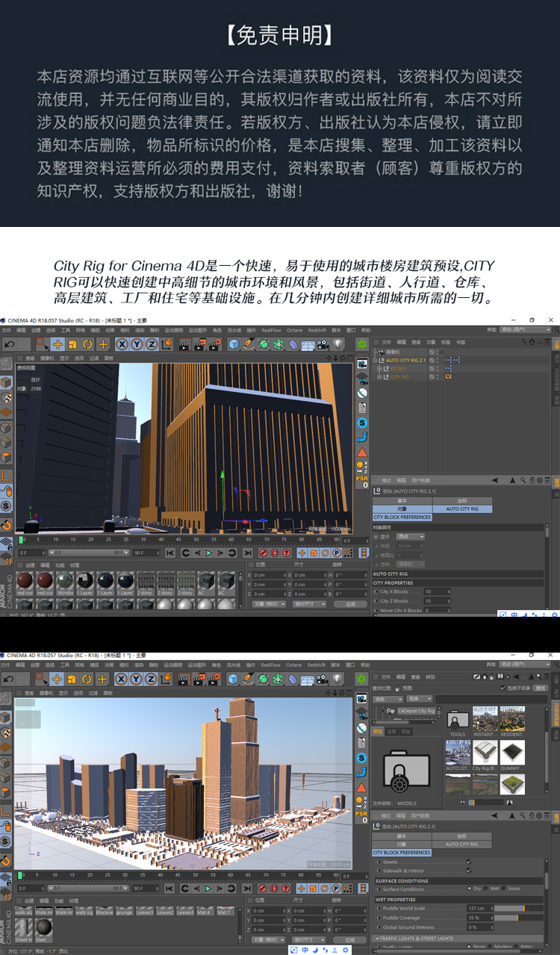
Task: Adjust the Puddle World Scale slider
Action: (x=518, y=908)
